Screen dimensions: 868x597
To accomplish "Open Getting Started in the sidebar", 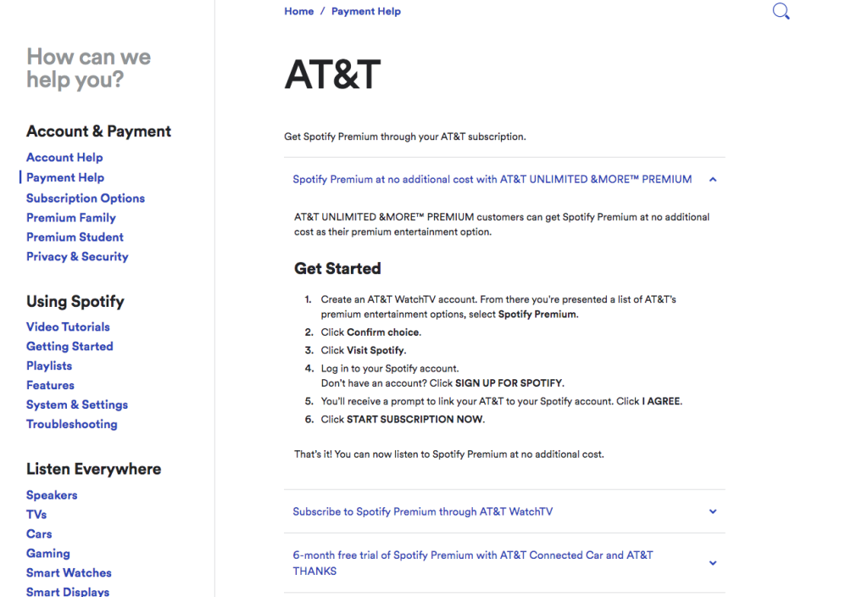I will (70, 346).
